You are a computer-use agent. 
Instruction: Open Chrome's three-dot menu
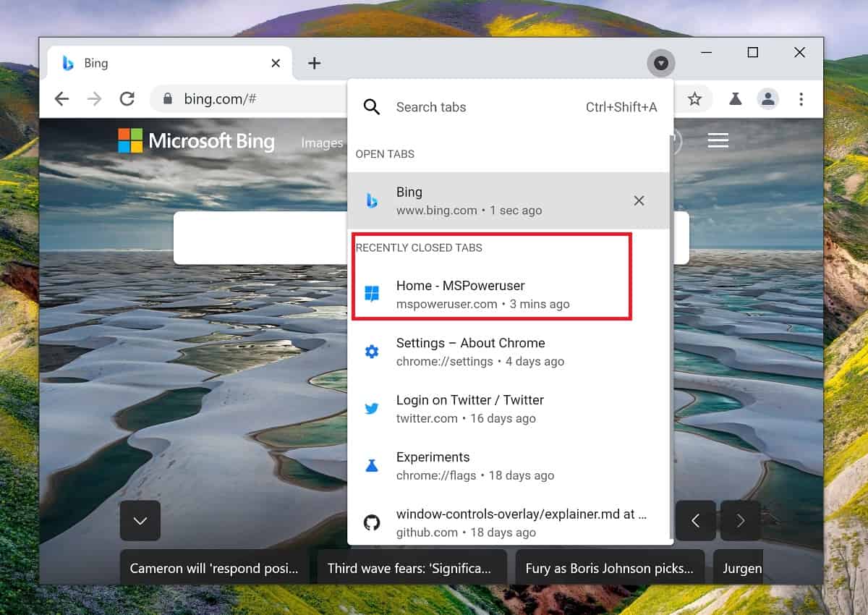801,99
